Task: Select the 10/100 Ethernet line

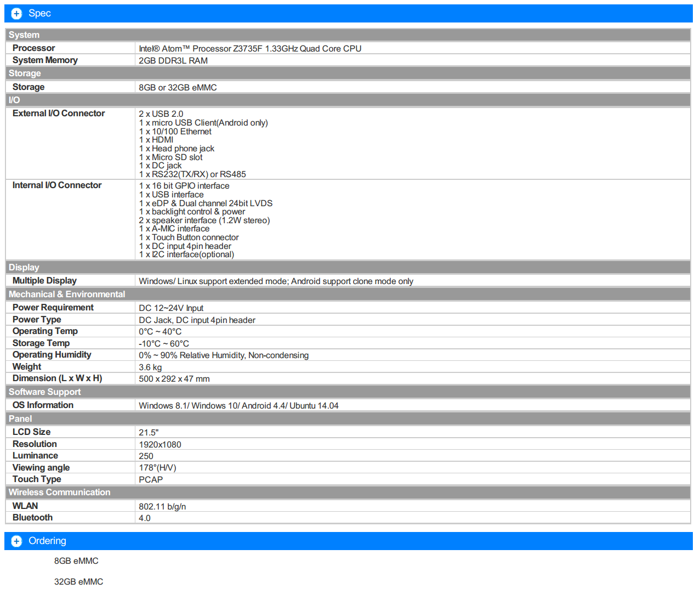Action: coord(175,132)
